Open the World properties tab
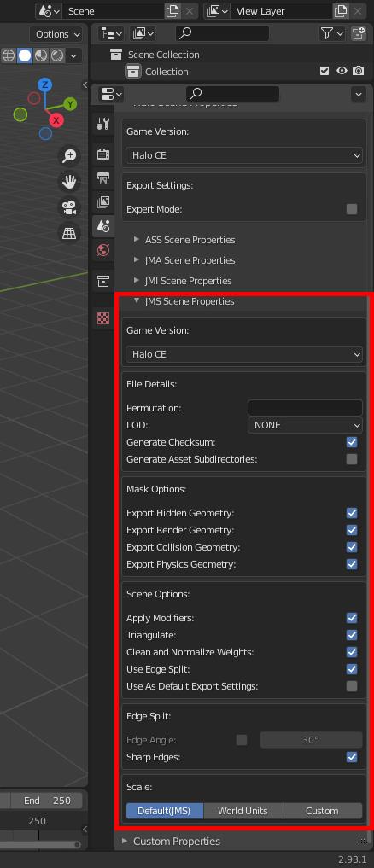The image size is (374, 868). click(x=103, y=250)
